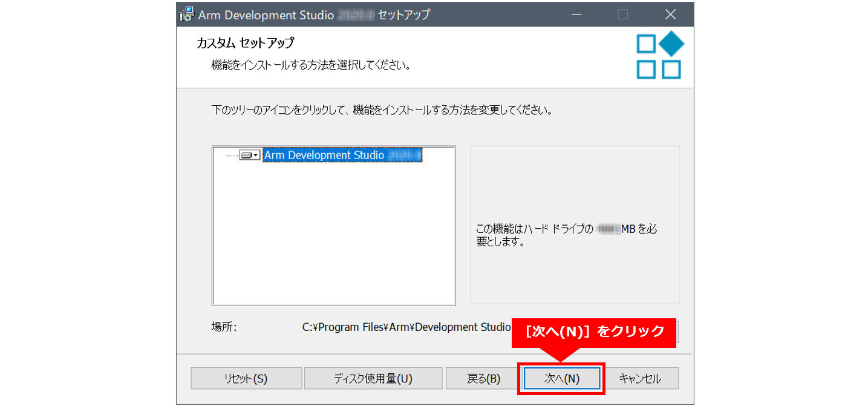
Task: Select the Arm Development Studio tree item
Action: click(342, 155)
